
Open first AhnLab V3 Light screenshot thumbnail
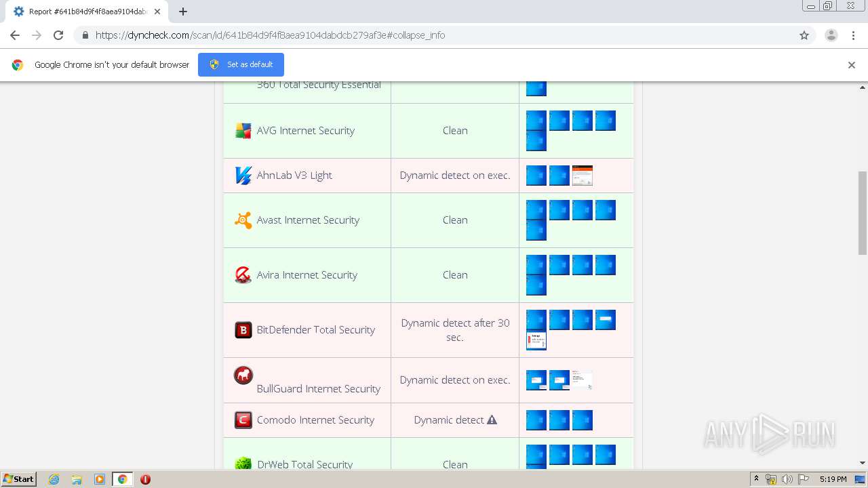536,176
